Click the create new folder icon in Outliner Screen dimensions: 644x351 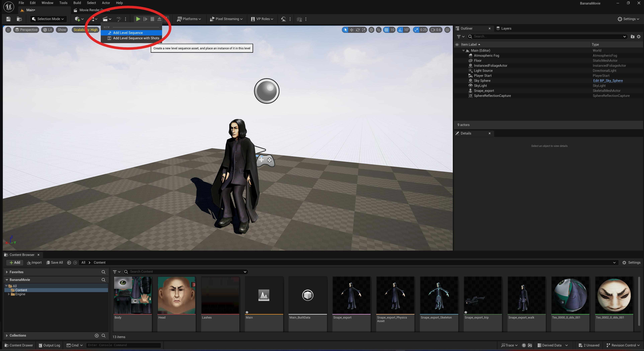coord(632,36)
